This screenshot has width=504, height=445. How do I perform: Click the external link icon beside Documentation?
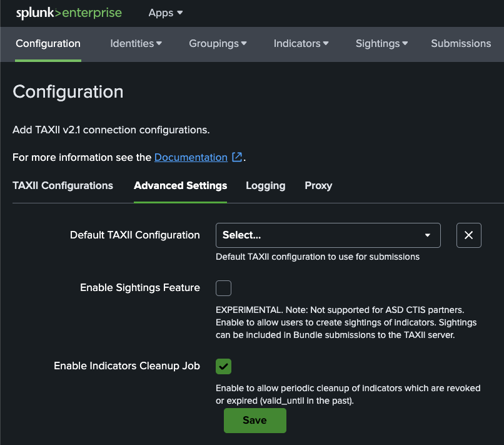point(237,157)
